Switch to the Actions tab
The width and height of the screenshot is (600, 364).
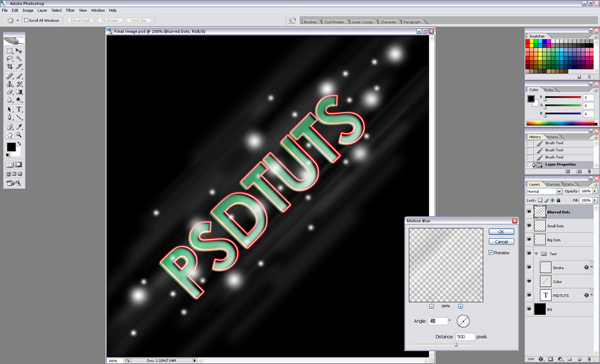[552, 137]
